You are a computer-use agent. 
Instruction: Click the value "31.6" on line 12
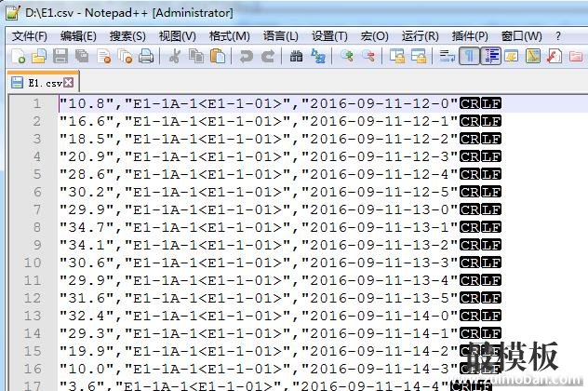point(87,298)
